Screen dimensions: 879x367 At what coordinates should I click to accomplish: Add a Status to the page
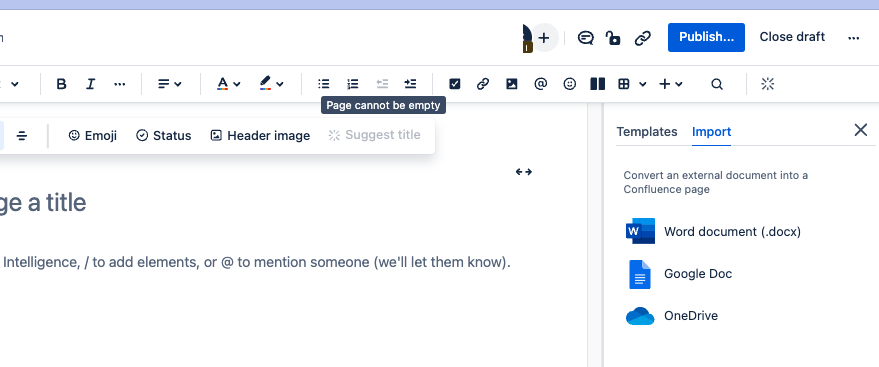coord(164,136)
